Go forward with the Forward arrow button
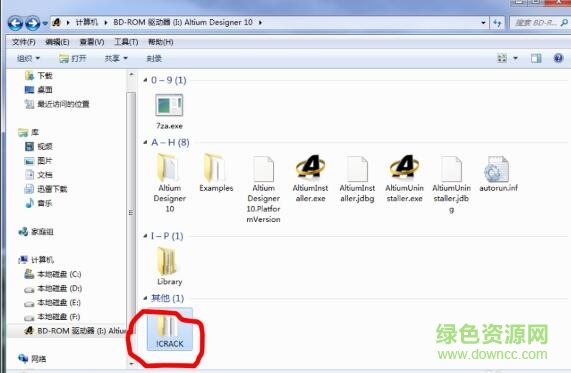571x373 pixels. [33, 23]
